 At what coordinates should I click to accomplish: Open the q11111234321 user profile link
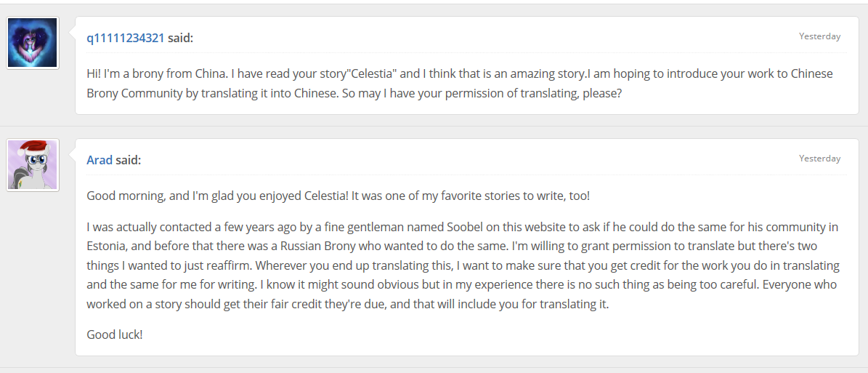point(126,38)
